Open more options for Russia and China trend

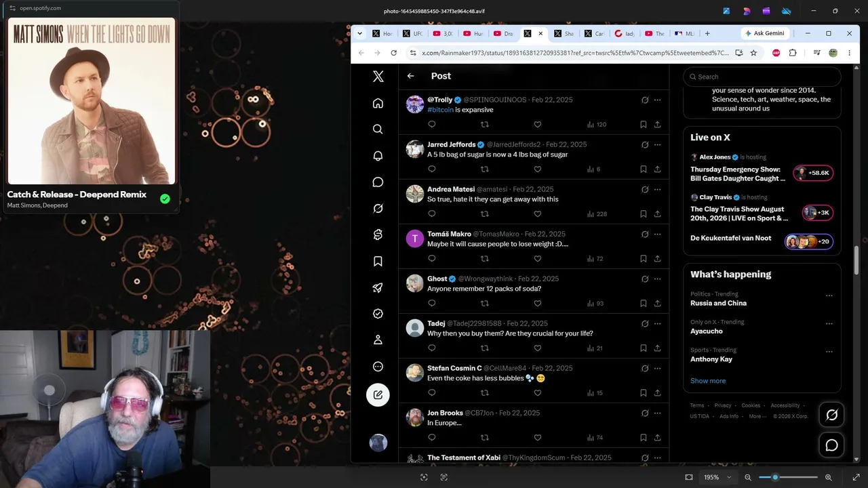click(x=829, y=296)
